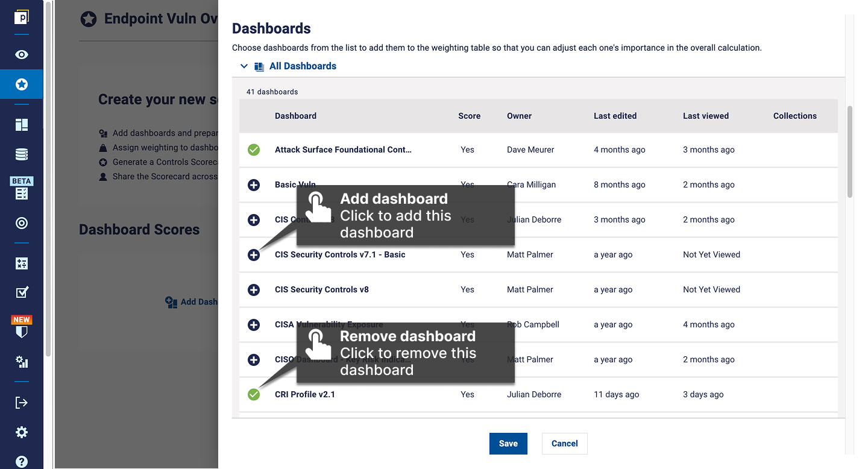Cancel the dashboards dialog
The width and height of the screenshot is (868, 469).
[x=564, y=443]
